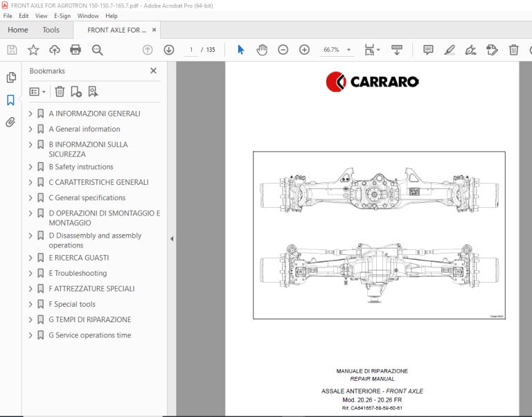Open the Help menu
The image size is (532, 417).
(x=112, y=16)
